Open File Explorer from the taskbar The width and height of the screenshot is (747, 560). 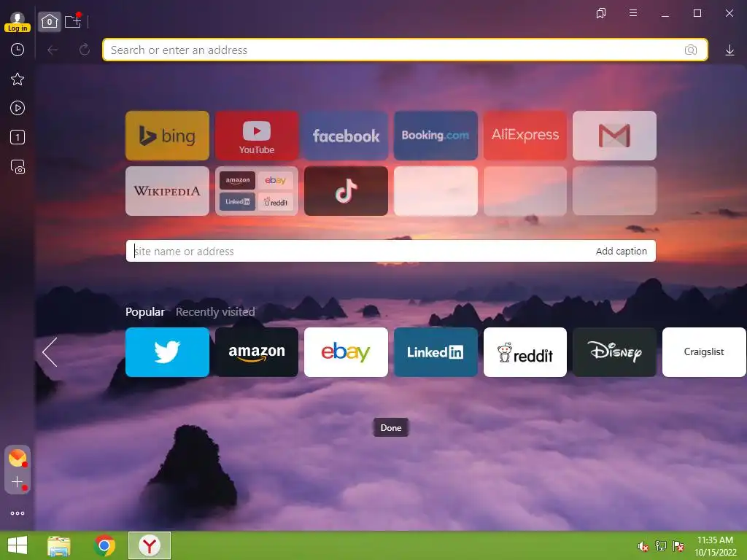(59, 545)
